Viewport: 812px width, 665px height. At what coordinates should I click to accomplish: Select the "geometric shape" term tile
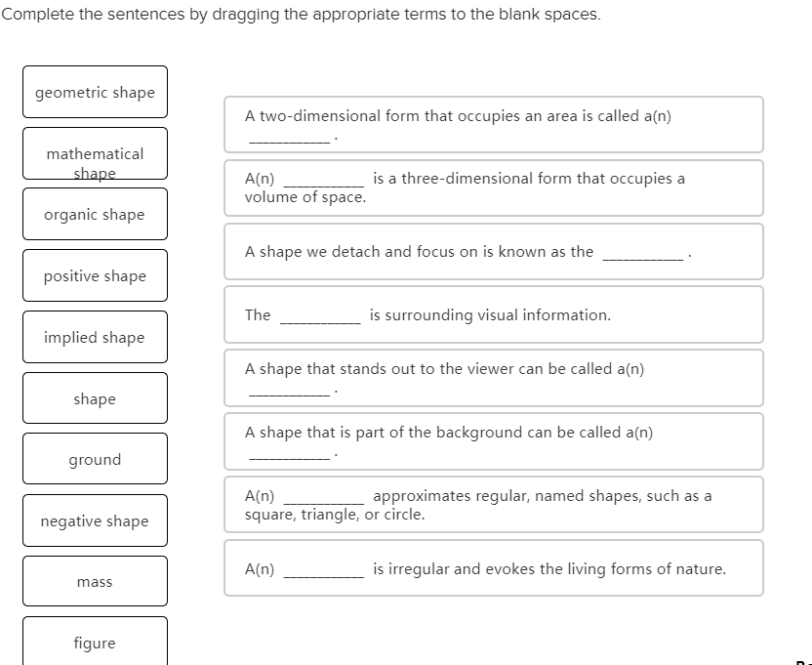click(95, 92)
